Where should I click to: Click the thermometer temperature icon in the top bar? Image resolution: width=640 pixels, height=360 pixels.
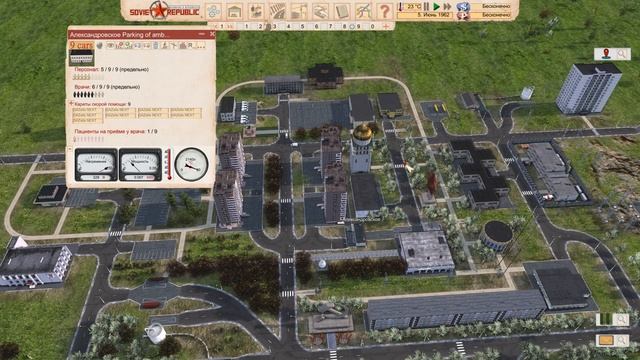401,7
